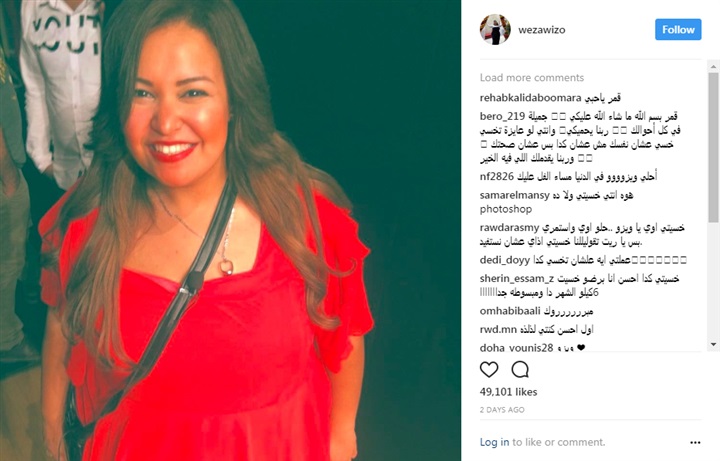View sherin_essam_z's profile
Image resolution: width=720 pixels, height=461 pixels.
pos(517,279)
